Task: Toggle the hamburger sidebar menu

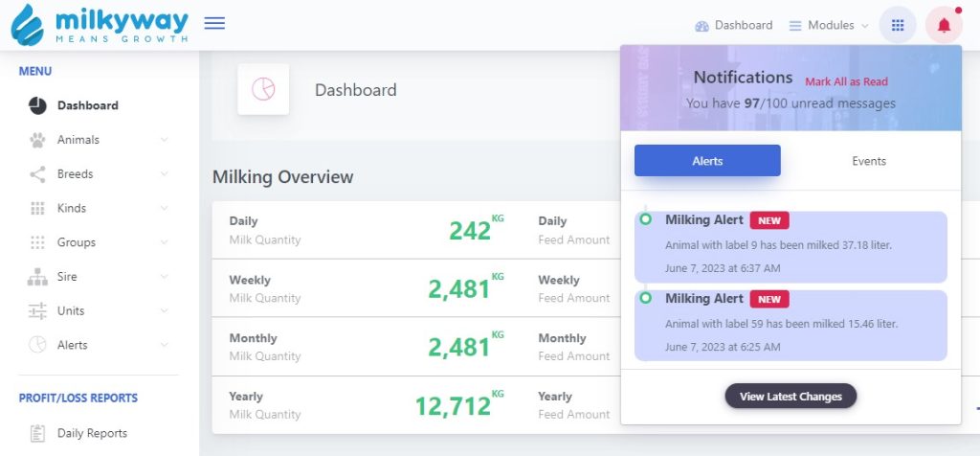Action: point(215,24)
